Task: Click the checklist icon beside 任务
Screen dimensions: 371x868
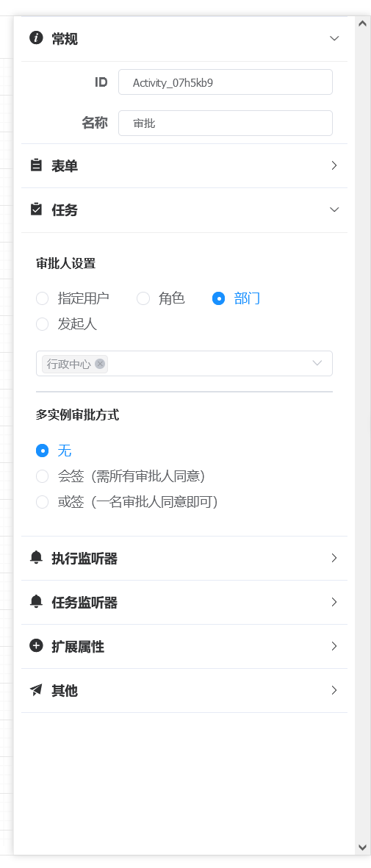Action: (x=36, y=209)
